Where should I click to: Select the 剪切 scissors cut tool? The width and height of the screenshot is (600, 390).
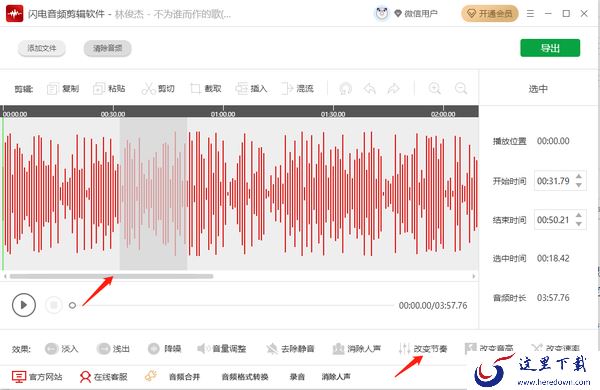tap(158, 89)
